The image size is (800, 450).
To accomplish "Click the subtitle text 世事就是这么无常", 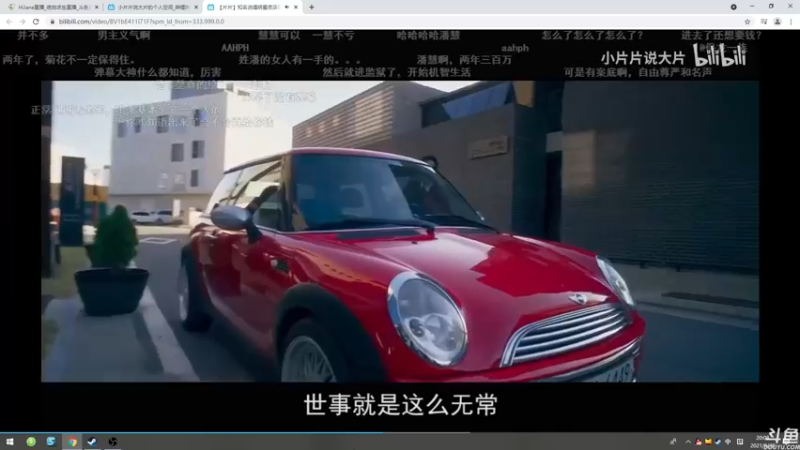I will click(x=401, y=405).
